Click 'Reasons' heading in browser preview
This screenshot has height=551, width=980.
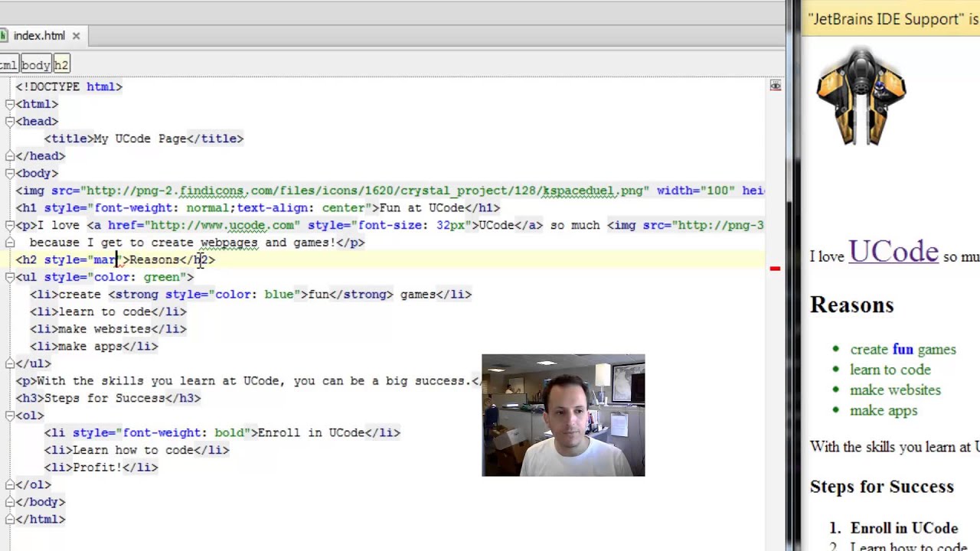[x=852, y=305]
